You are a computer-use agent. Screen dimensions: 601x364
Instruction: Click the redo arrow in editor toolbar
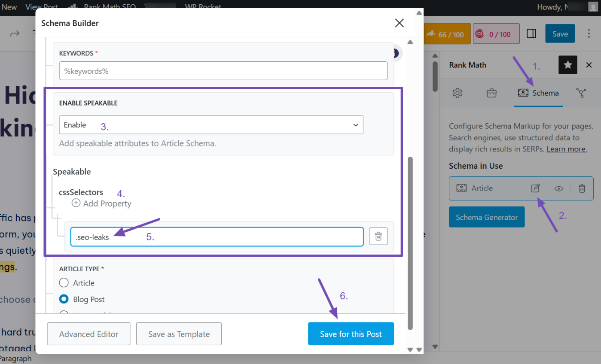click(15, 33)
